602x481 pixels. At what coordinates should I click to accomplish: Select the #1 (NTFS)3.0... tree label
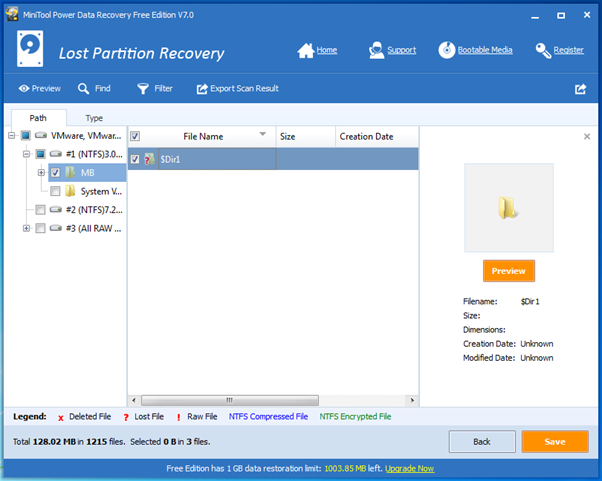tap(94, 154)
